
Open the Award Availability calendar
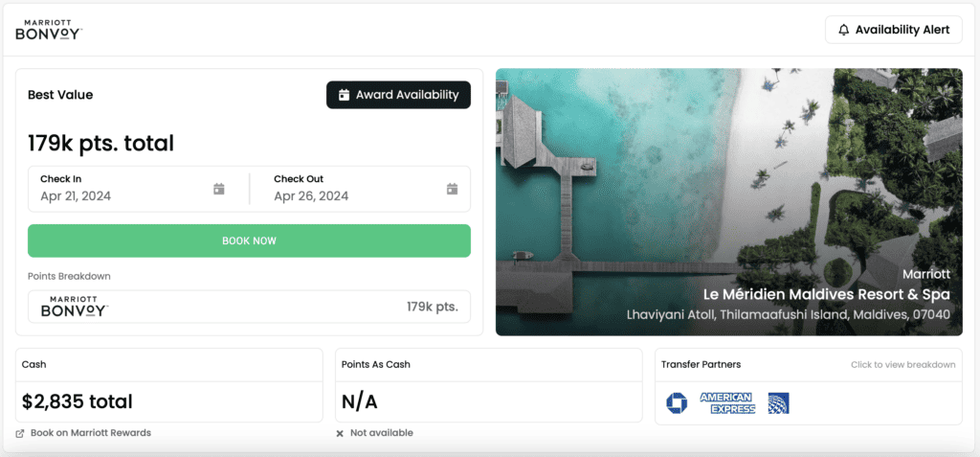(x=398, y=95)
